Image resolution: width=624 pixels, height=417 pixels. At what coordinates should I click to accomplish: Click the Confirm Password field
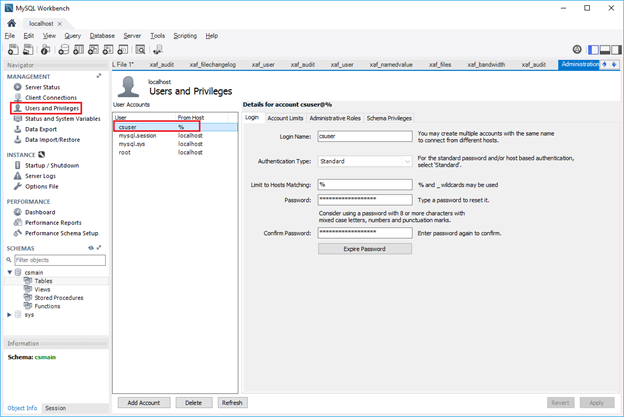click(x=365, y=233)
